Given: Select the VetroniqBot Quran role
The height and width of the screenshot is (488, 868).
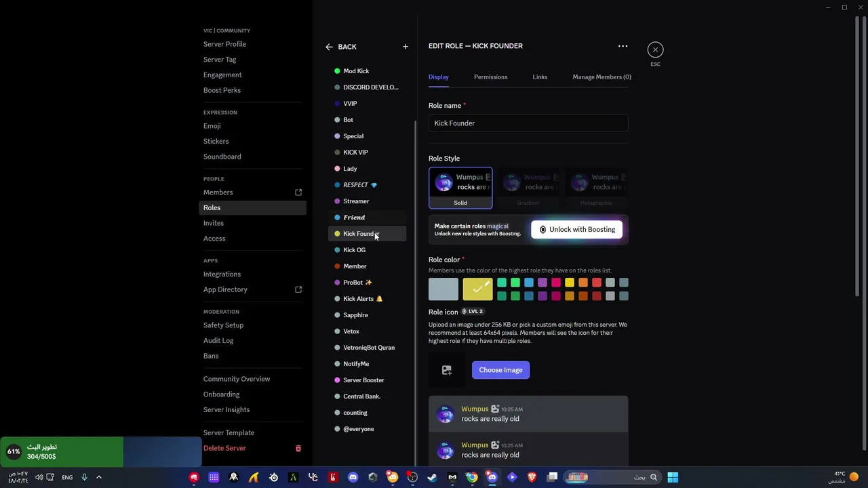Looking at the screenshot, I should (x=367, y=348).
